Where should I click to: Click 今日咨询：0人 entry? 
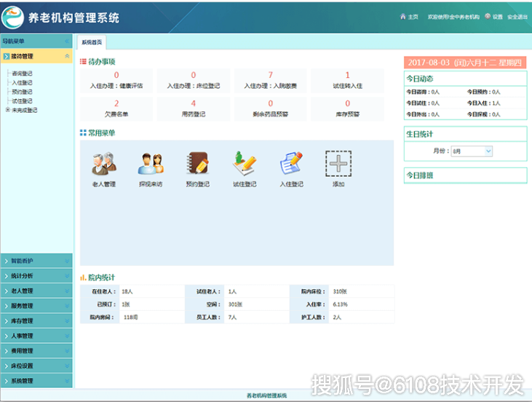point(423,92)
